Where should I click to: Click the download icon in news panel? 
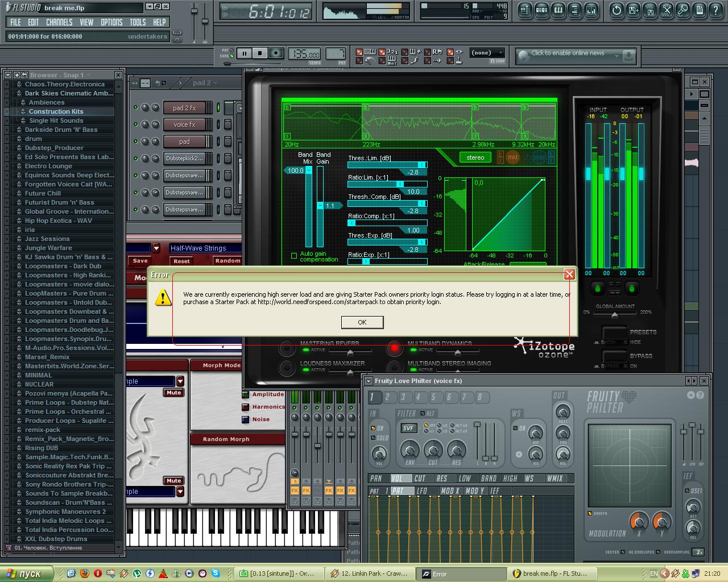pyautogui.click(x=628, y=56)
